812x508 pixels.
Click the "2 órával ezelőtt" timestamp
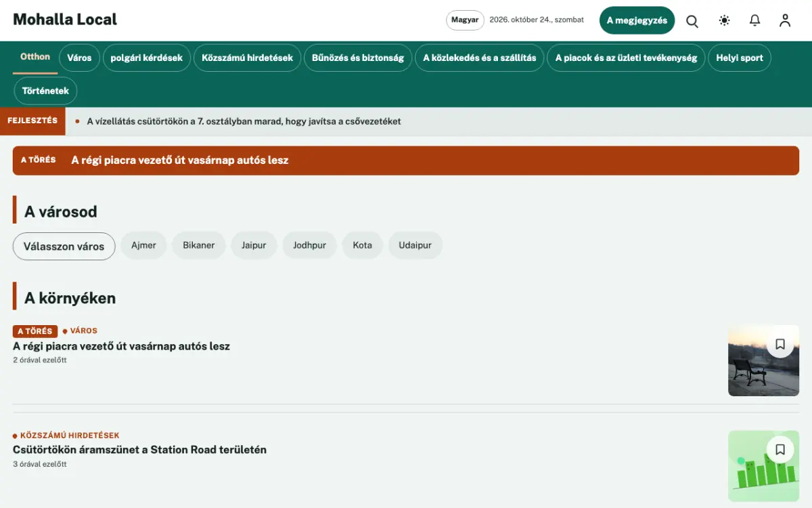tap(40, 360)
